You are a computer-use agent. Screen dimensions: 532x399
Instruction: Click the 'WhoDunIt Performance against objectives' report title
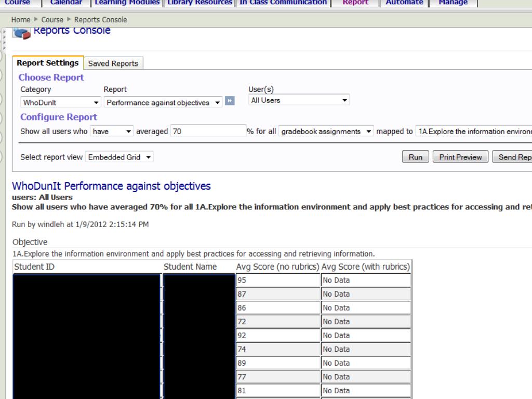(111, 186)
